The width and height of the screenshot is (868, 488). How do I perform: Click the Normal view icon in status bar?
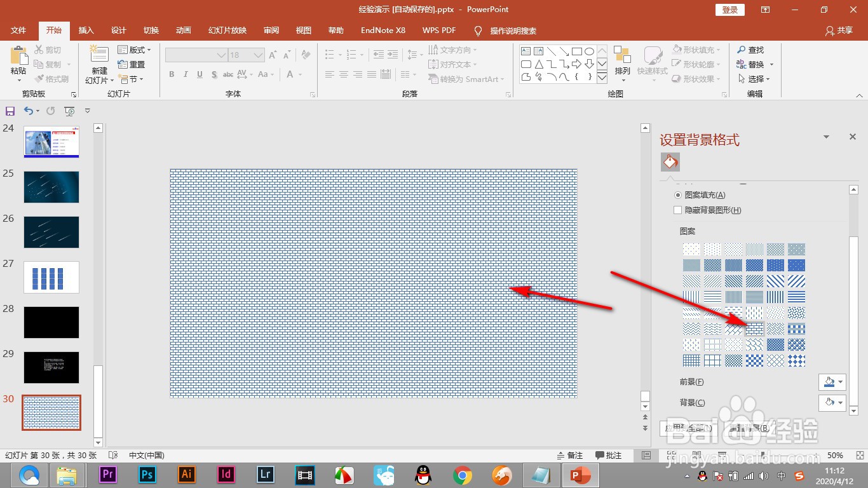click(x=646, y=456)
